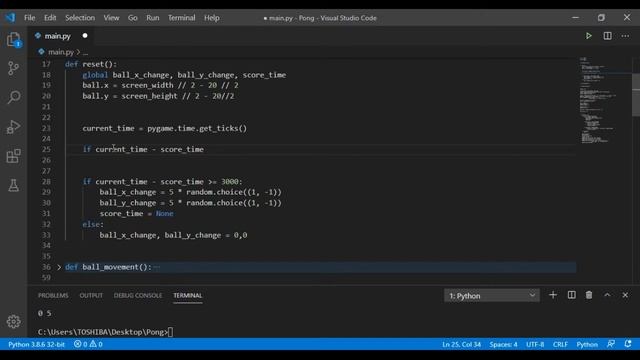The width and height of the screenshot is (640, 360).
Task: Switch to the PROBLEMS tab
Action: [x=53, y=296]
